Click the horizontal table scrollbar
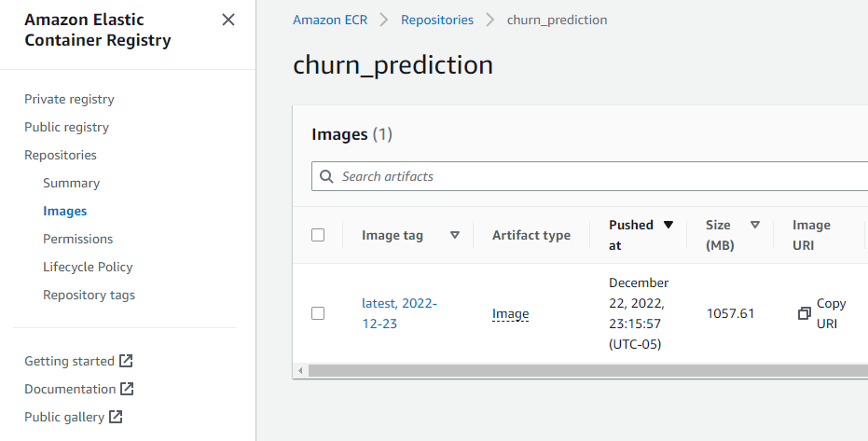The image size is (868, 441). tap(588, 371)
